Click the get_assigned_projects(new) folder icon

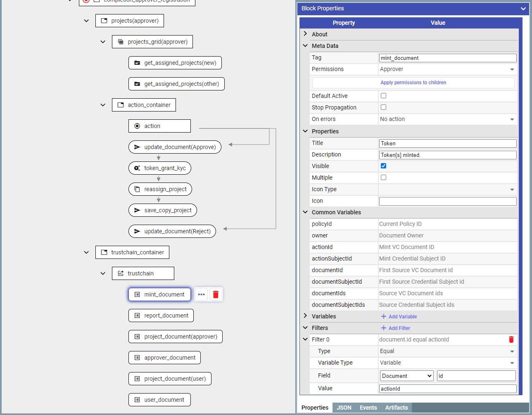(x=137, y=63)
